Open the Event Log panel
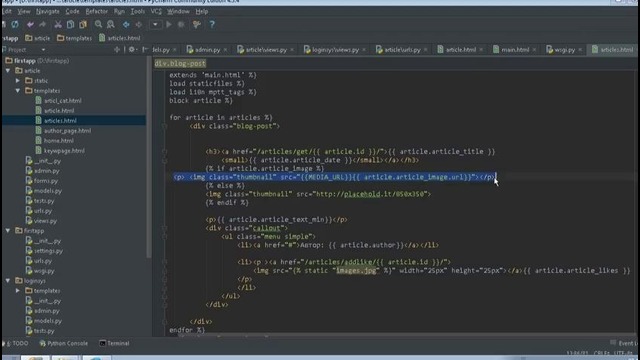This screenshot has height=360, width=640. click(x=624, y=343)
